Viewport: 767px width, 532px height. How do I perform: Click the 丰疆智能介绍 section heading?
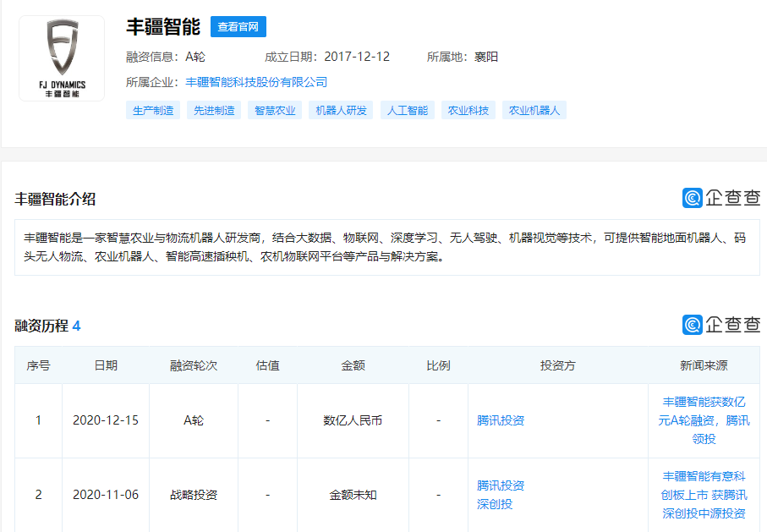55,200
